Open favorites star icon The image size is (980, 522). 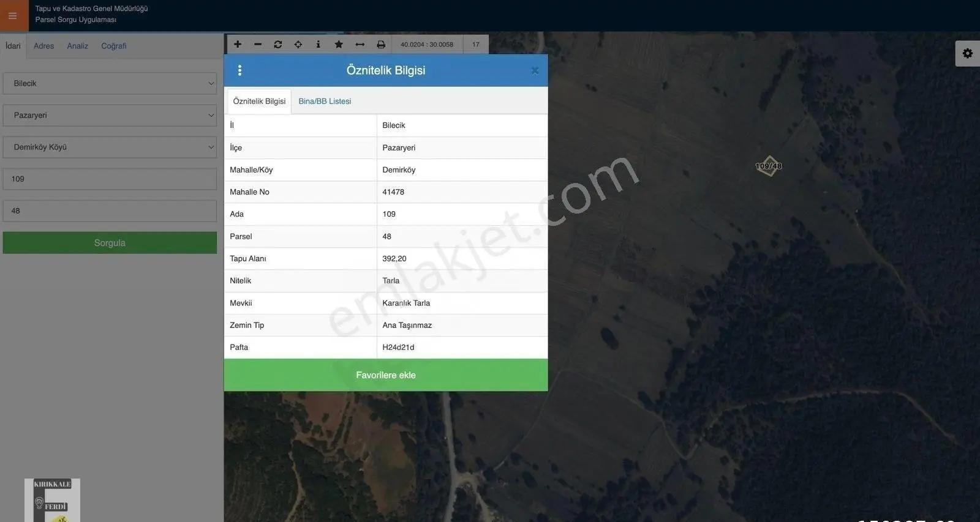(x=339, y=44)
